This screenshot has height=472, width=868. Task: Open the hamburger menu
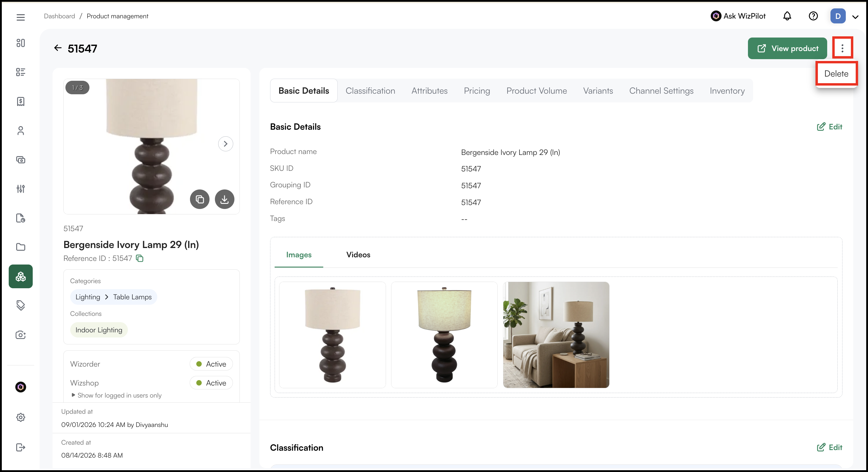pos(20,17)
